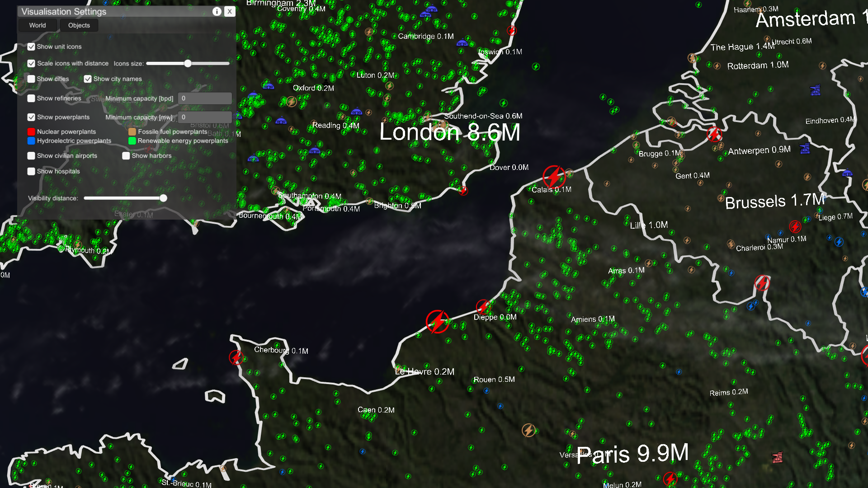Click the Rotterdam 1.0M city label
The width and height of the screenshot is (868, 488).
[x=758, y=66]
